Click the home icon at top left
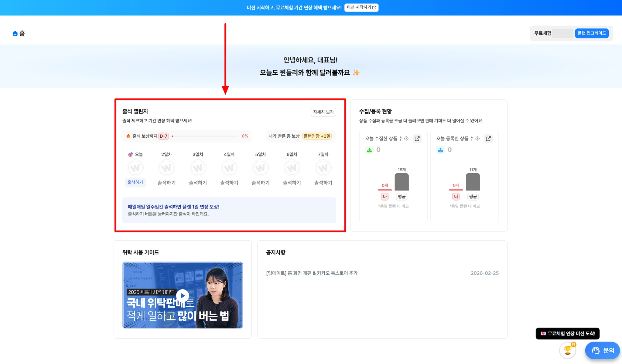The height and width of the screenshot is (364, 622). [15, 33]
